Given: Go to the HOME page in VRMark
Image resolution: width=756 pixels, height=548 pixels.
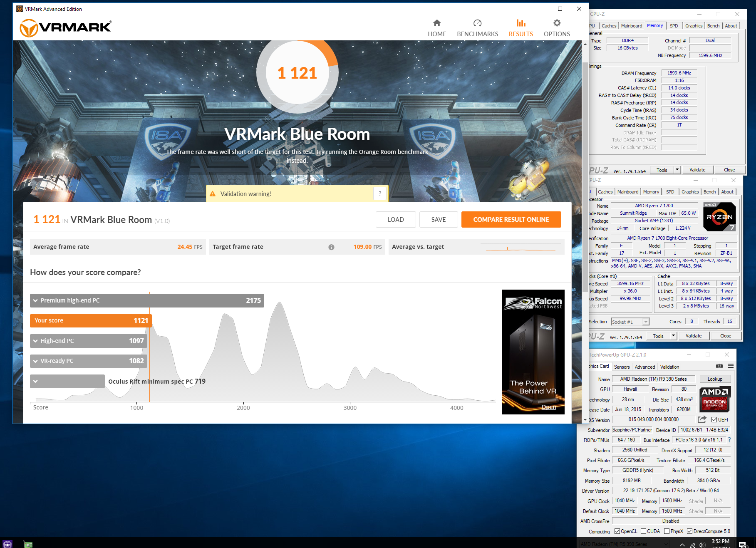Looking at the screenshot, I should [437, 28].
